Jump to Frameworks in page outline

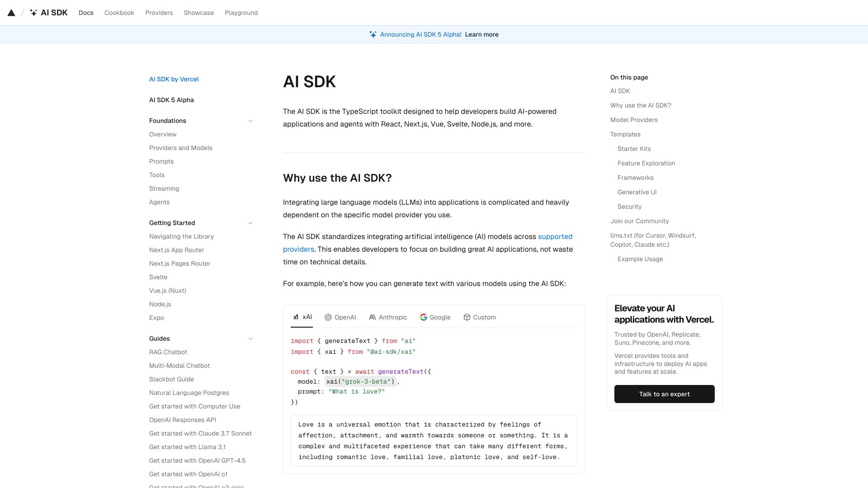click(636, 178)
